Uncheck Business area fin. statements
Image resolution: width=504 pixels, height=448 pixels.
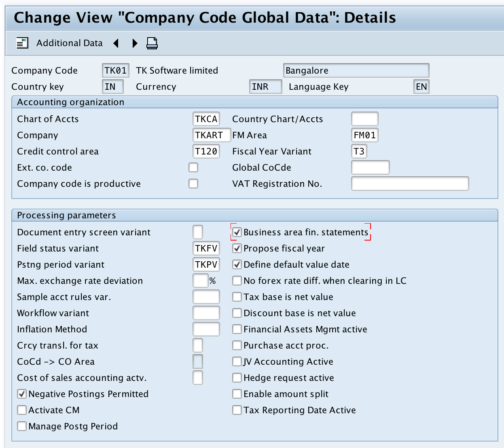[x=237, y=232]
